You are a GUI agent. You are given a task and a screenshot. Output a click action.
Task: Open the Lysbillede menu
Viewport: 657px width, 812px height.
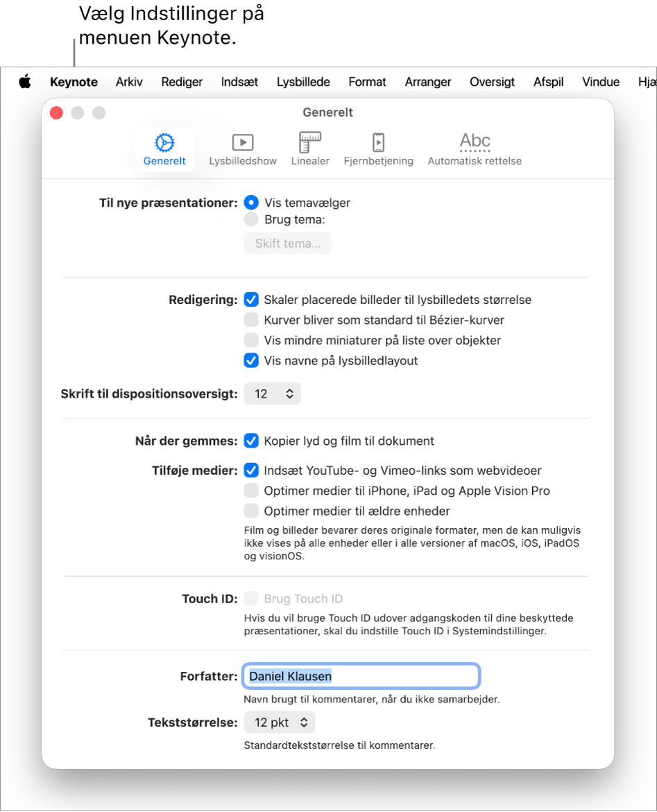coord(303,82)
